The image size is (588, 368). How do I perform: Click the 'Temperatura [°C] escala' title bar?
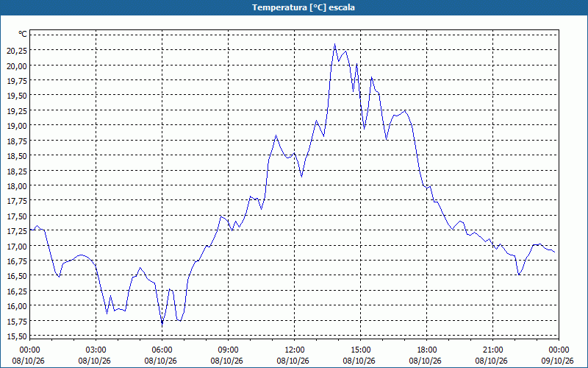(294, 7)
